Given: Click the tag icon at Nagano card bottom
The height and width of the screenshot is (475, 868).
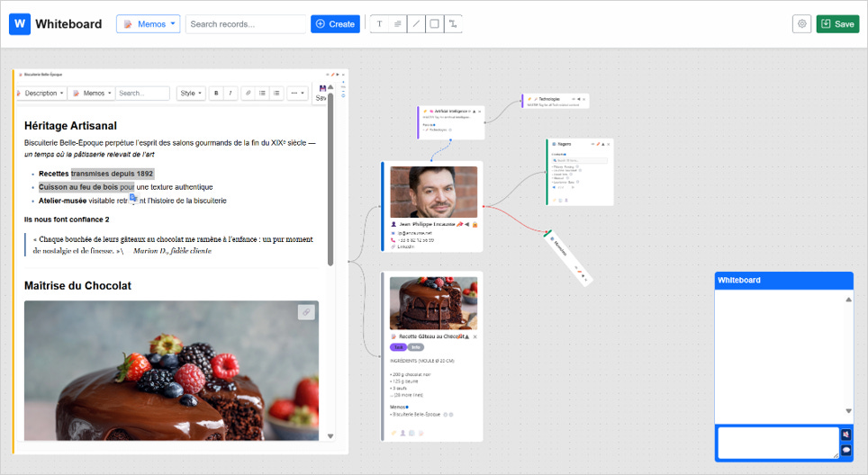Looking at the screenshot, I should pos(554,201).
